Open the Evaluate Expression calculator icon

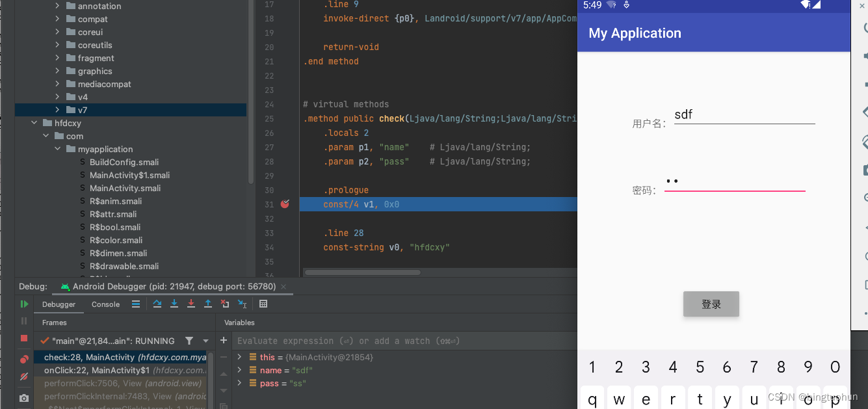(x=263, y=304)
